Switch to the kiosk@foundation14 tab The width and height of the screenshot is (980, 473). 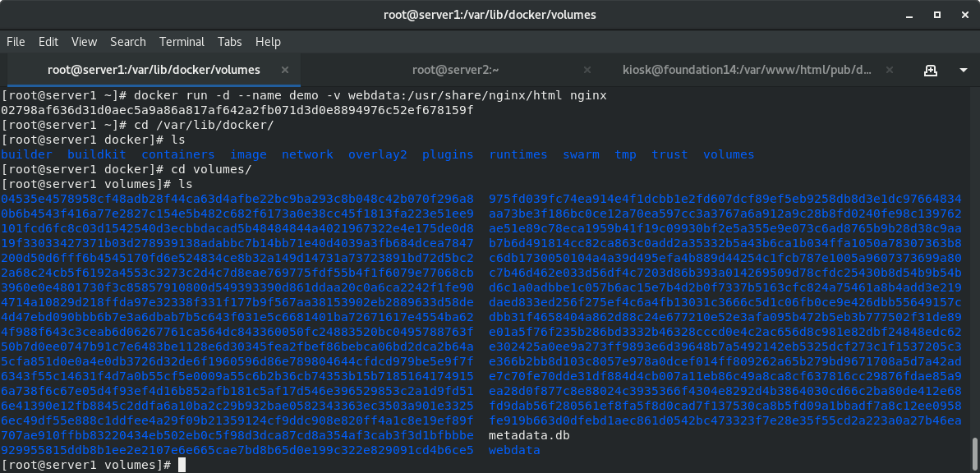[x=747, y=70]
